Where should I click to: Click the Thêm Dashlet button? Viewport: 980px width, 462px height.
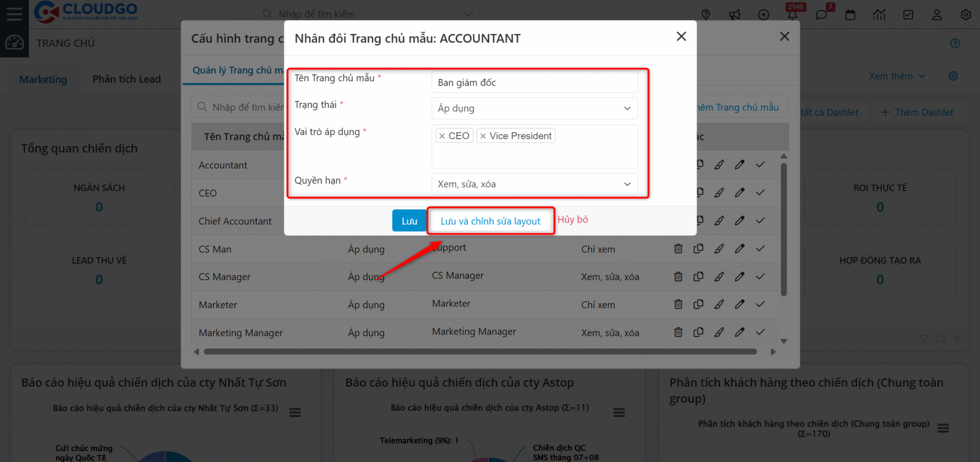pyautogui.click(x=917, y=113)
